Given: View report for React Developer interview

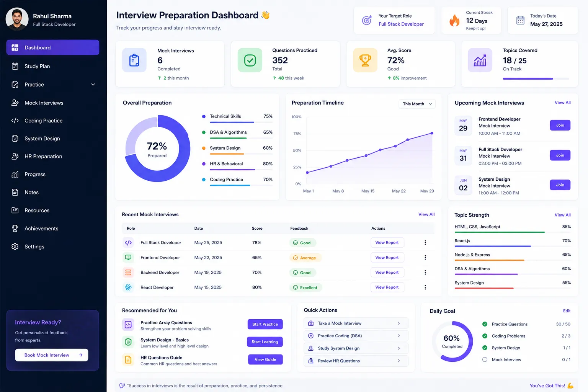Looking at the screenshot, I should (x=387, y=287).
